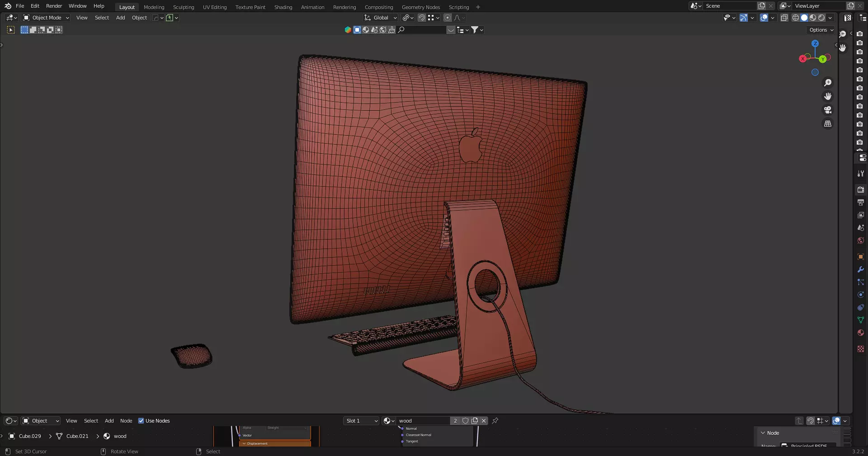The width and height of the screenshot is (868, 456).
Task: Toggle viewport overlays in 3D viewport header
Action: click(x=764, y=18)
